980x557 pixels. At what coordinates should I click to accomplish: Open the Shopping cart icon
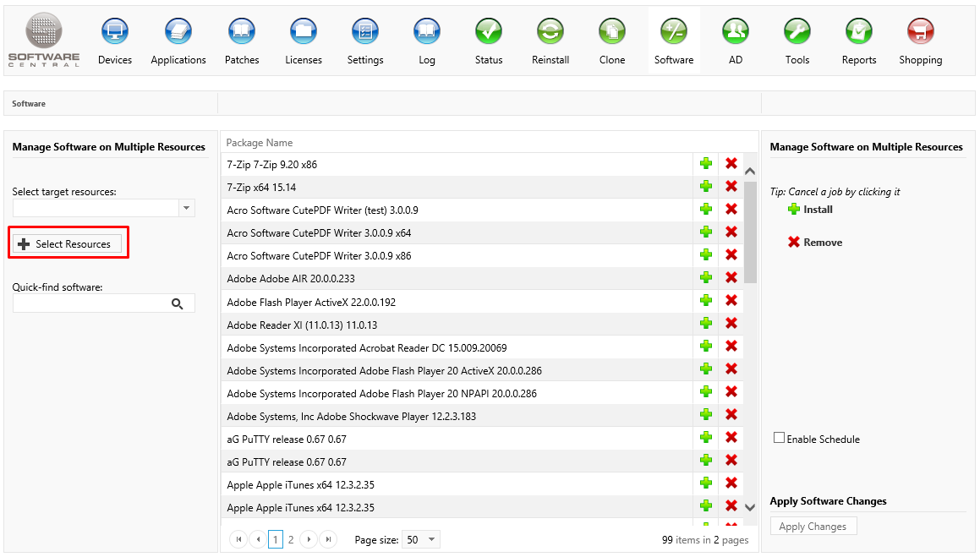point(920,33)
